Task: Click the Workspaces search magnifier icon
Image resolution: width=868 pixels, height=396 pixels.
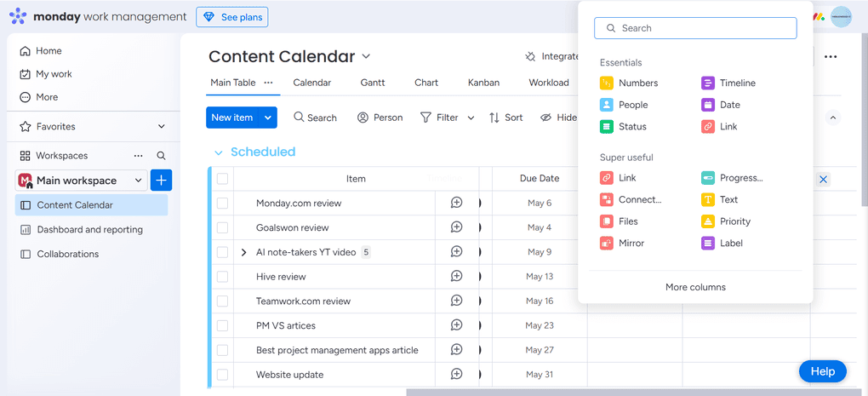Action: coord(161,156)
